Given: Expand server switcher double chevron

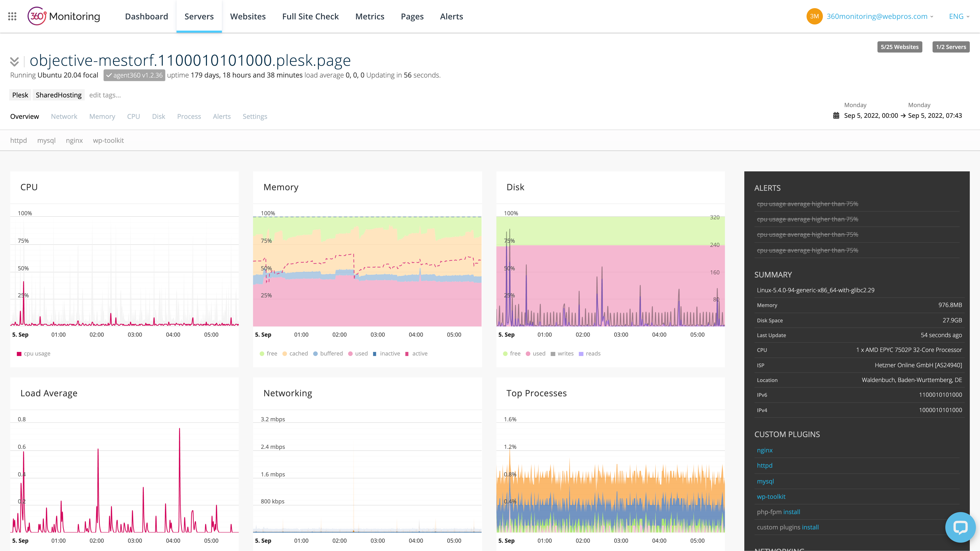Looking at the screenshot, I should pyautogui.click(x=14, y=61).
